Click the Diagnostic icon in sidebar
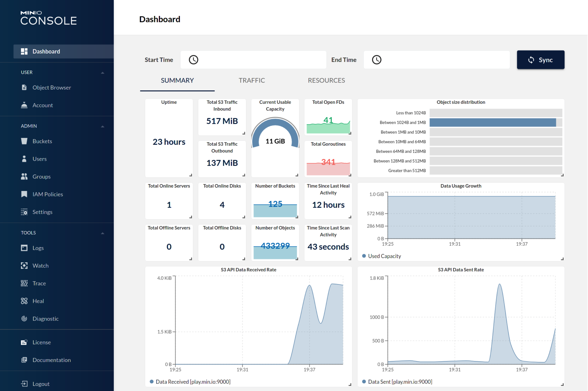588x391 pixels. tap(24, 319)
